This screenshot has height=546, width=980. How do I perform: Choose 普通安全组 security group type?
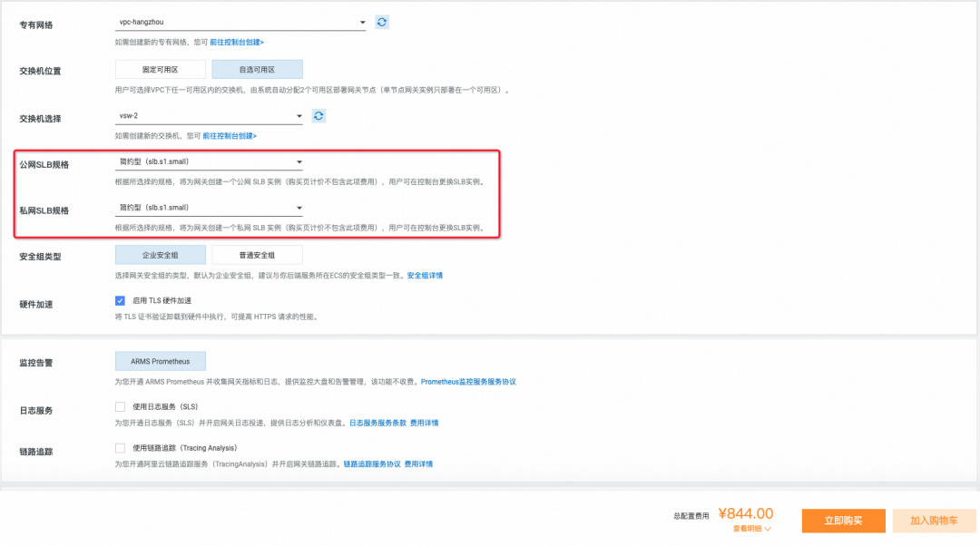258,255
